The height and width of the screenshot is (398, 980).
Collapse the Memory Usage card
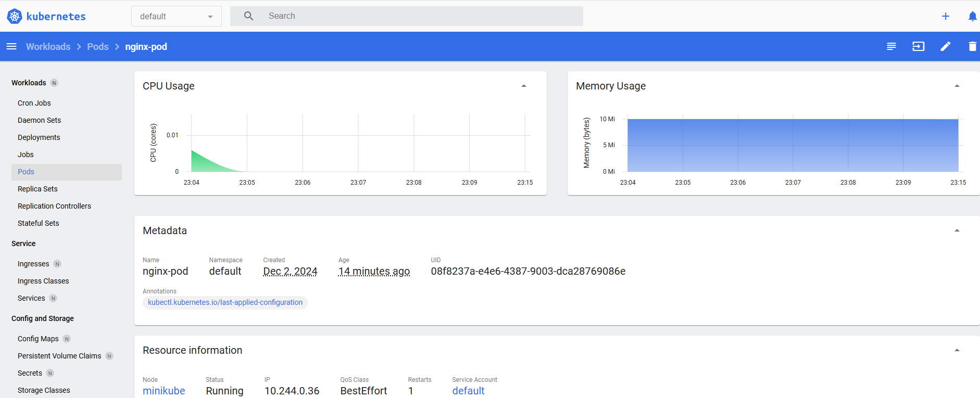(957, 86)
